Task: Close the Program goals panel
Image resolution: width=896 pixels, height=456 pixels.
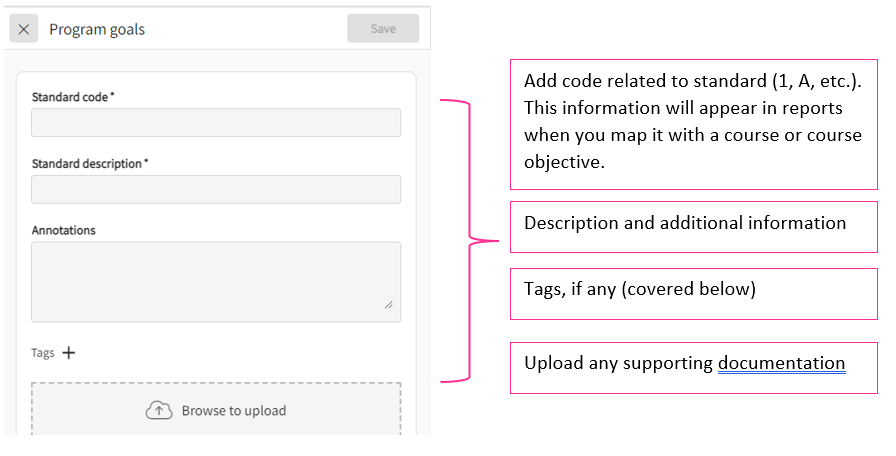Action: click(x=24, y=29)
